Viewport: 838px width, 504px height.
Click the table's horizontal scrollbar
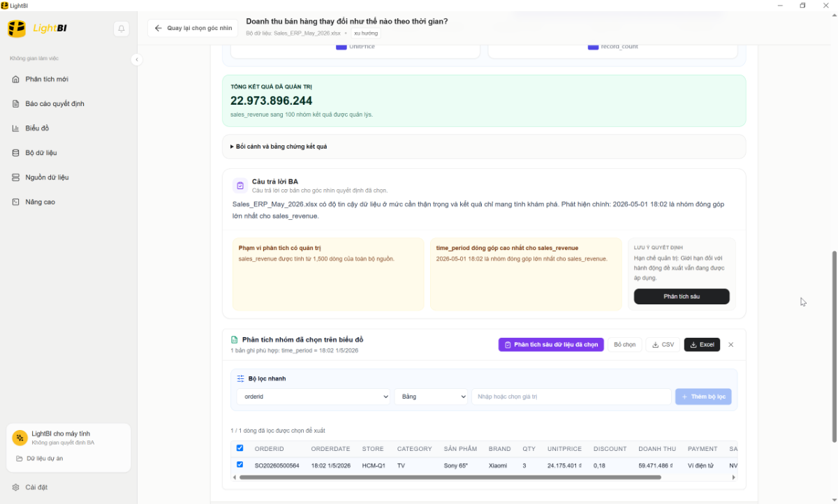(x=450, y=477)
